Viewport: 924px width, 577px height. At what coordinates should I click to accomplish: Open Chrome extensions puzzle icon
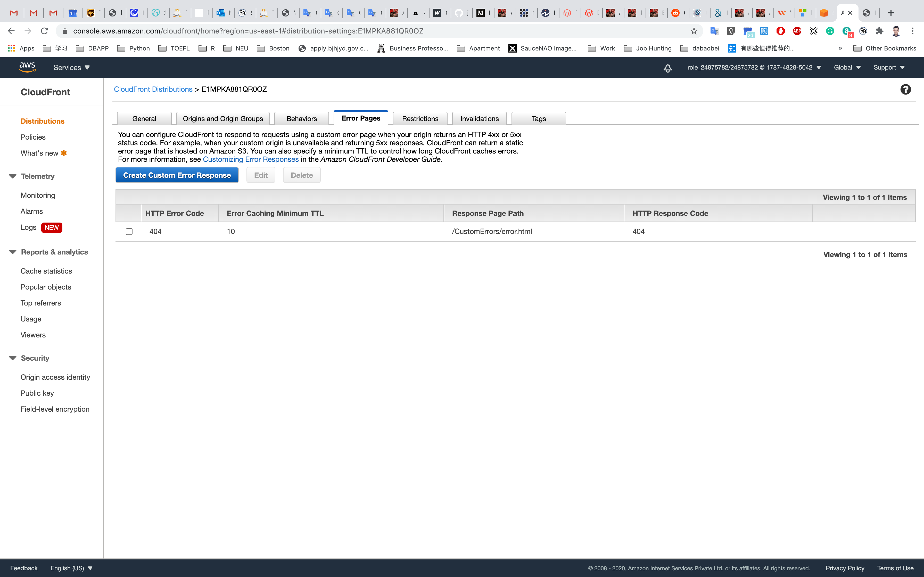point(880,31)
